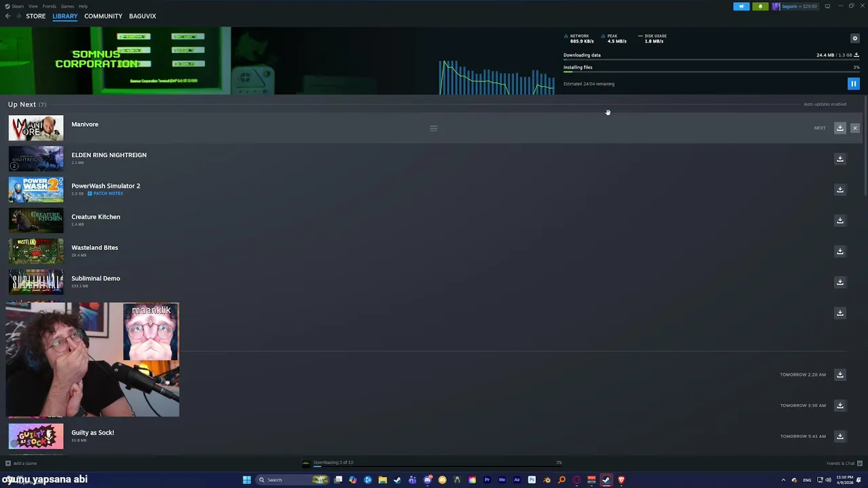Download the Tomorrow 3:30 AM scheduled item
The height and width of the screenshot is (488, 868).
[x=840, y=405]
